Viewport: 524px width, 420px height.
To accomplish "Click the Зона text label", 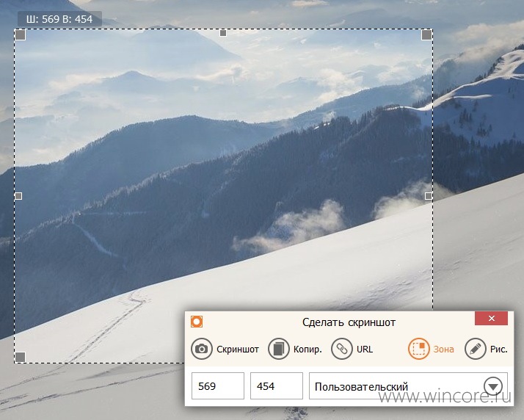I will pyautogui.click(x=443, y=350).
